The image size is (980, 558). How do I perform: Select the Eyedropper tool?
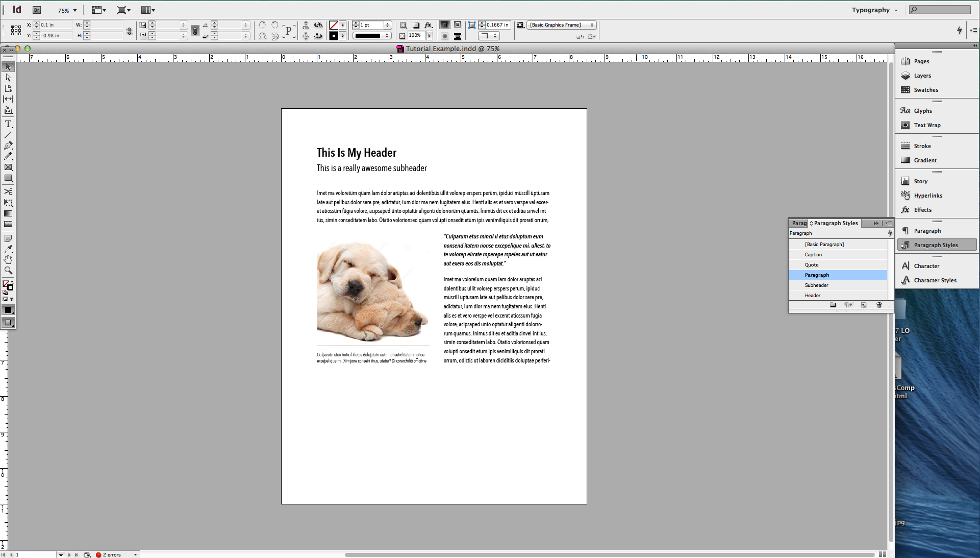(8, 249)
